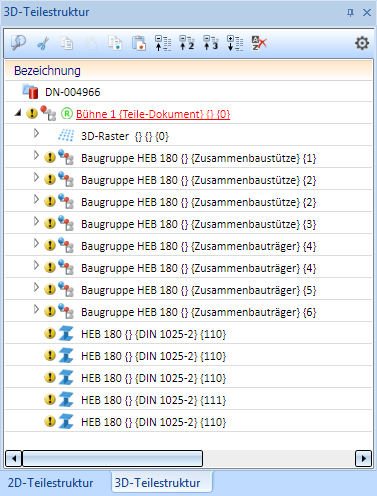Click the Bezeichnung column header

coord(188,70)
